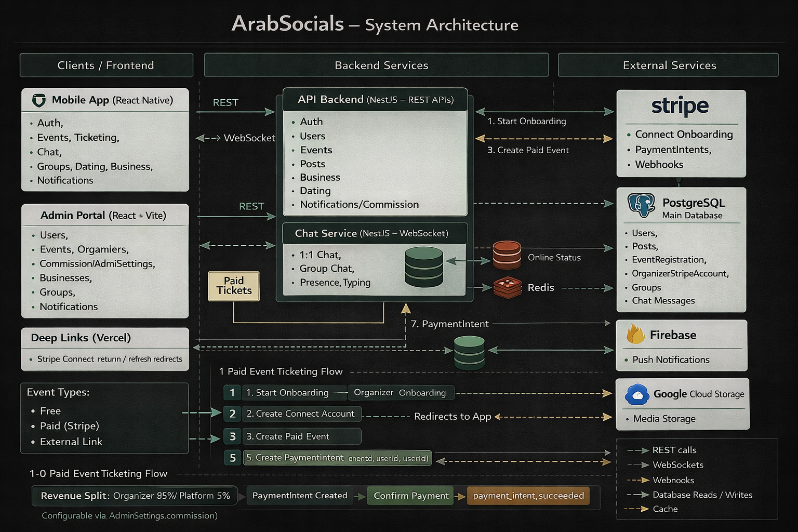Select the PostgreSQL elephant icon

tap(640, 204)
